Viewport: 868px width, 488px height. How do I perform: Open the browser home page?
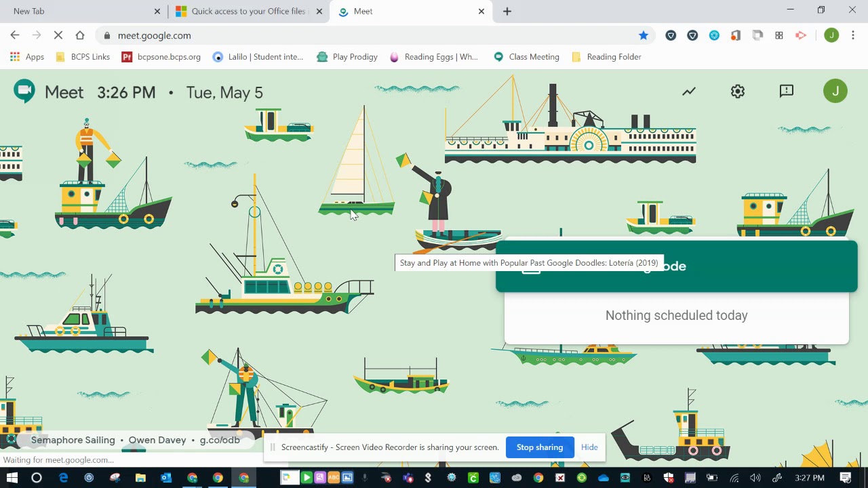coord(80,35)
